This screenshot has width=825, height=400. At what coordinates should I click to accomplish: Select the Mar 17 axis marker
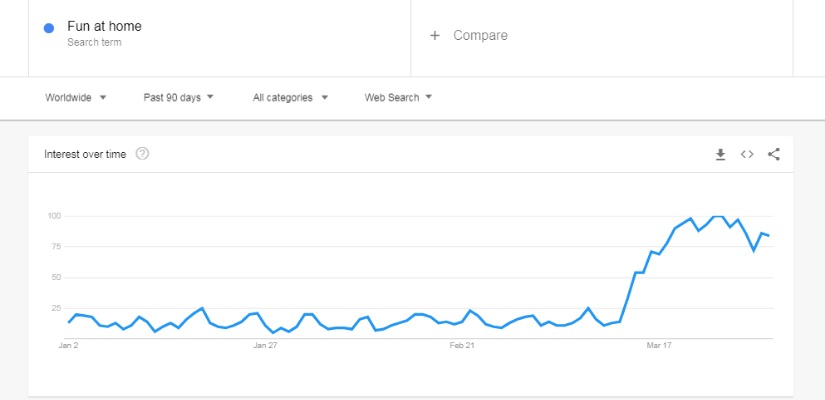click(659, 346)
